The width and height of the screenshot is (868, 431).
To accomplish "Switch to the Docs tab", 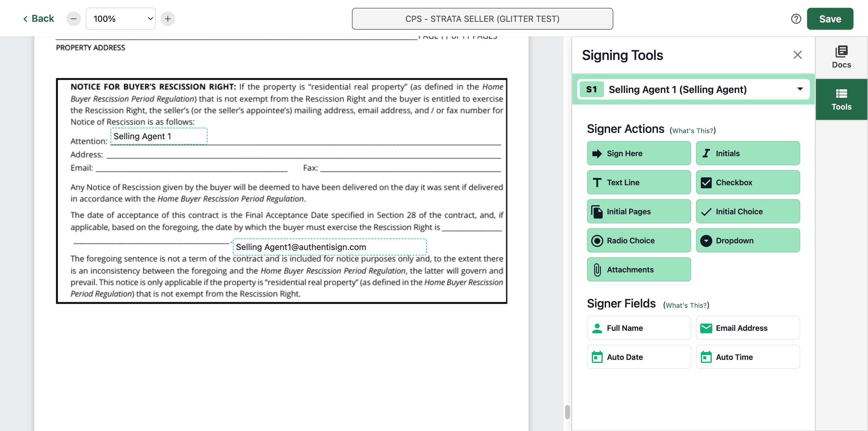I will (841, 57).
